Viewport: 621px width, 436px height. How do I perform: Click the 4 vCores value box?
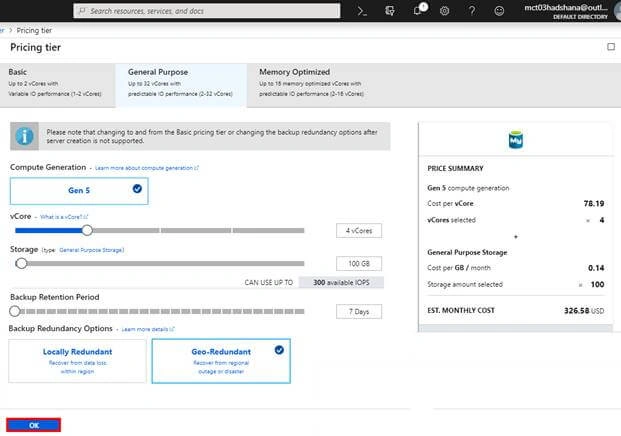pos(359,230)
